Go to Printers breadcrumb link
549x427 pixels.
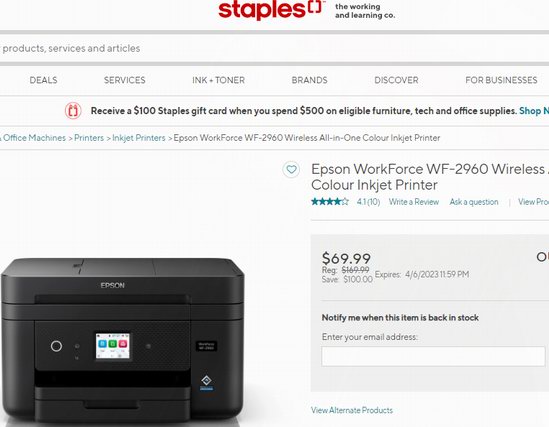[x=89, y=138]
